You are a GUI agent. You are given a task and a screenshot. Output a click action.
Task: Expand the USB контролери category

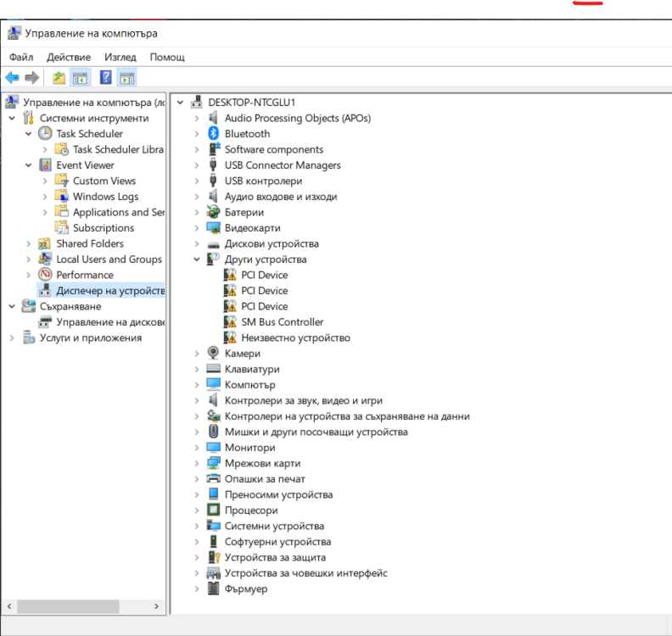click(197, 181)
